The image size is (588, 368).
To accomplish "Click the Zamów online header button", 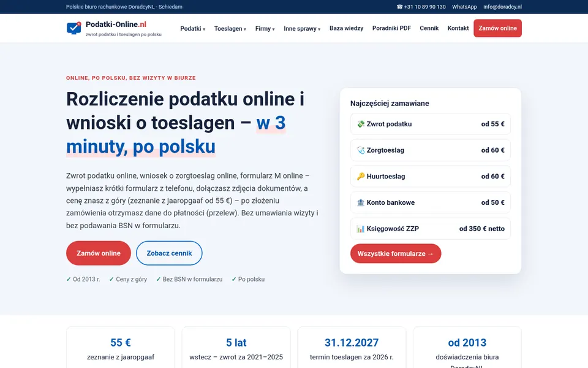I will click(x=497, y=28).
